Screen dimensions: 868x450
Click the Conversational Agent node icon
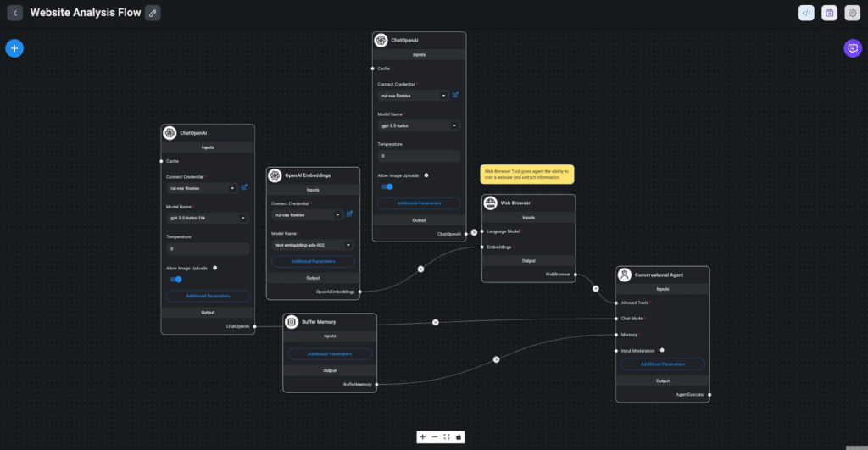point(625,275)
